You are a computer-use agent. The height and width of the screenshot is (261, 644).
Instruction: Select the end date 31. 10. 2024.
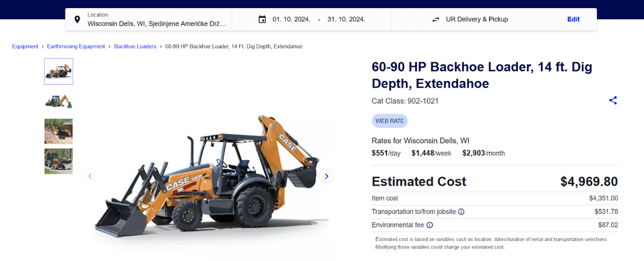pyautogui.click(x=346, y=19)
